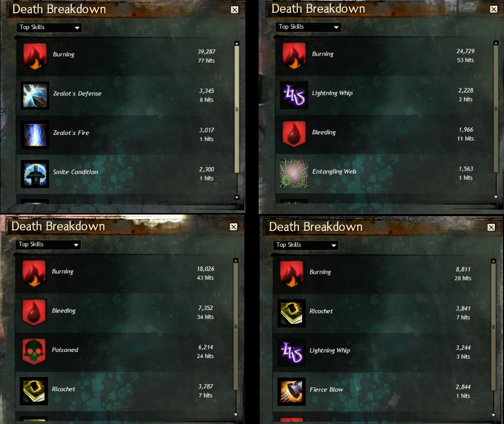
Task: Click the scrollbar thumb in bottom-right panel
Action: coord(493,327)
